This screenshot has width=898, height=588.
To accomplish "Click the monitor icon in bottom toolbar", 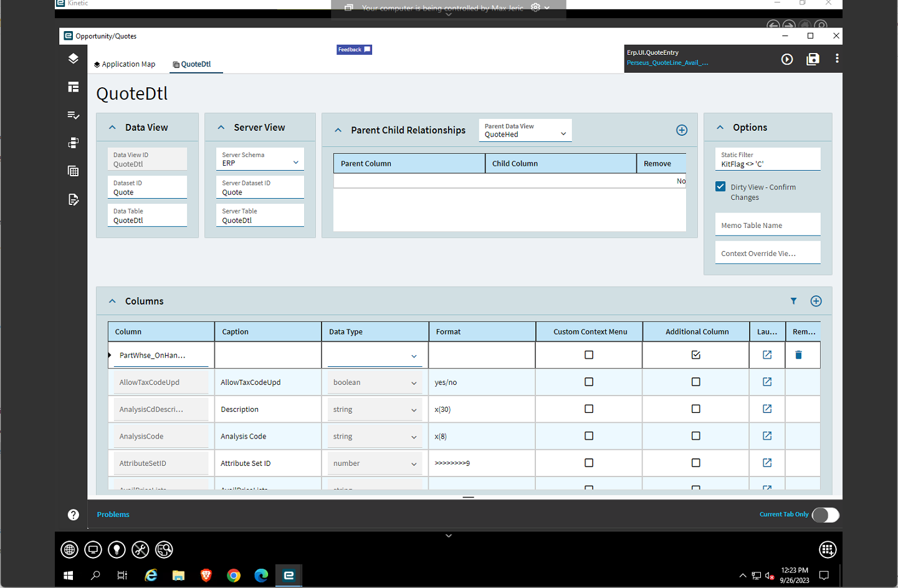I will click(93, 549).
